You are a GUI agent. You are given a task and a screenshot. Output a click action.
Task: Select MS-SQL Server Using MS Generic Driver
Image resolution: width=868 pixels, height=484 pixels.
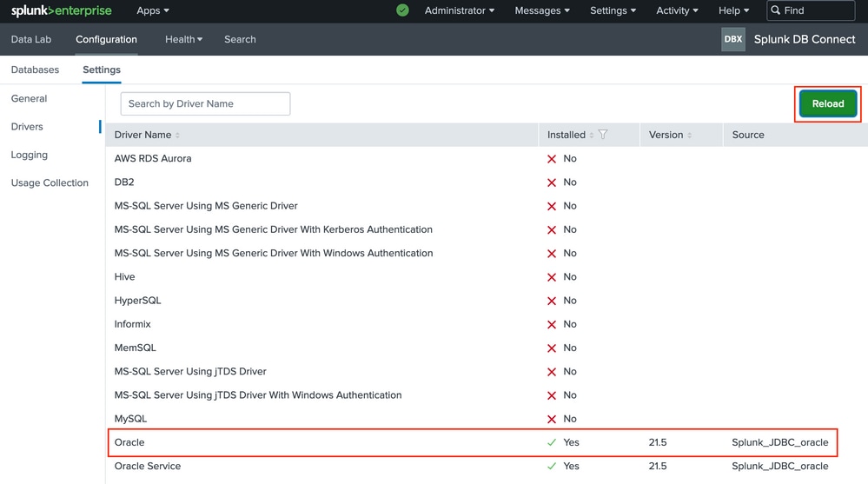click(206, 206)
